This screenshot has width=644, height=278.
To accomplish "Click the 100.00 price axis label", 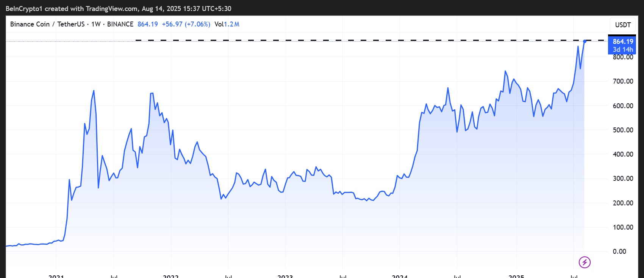I will click(623, 227).
